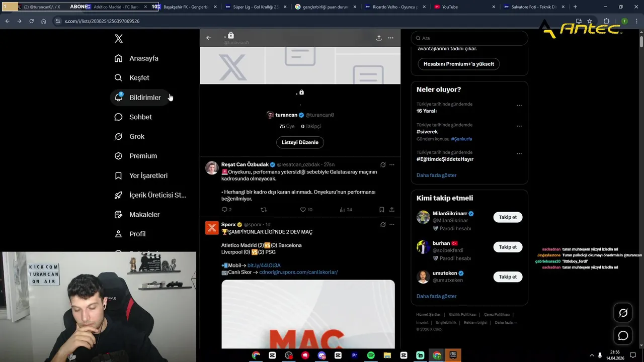The height and width of the screenshot is (362, 644).
Task: Switch to gençlerbirliği puan durumu tab
Action: (326, 7)
